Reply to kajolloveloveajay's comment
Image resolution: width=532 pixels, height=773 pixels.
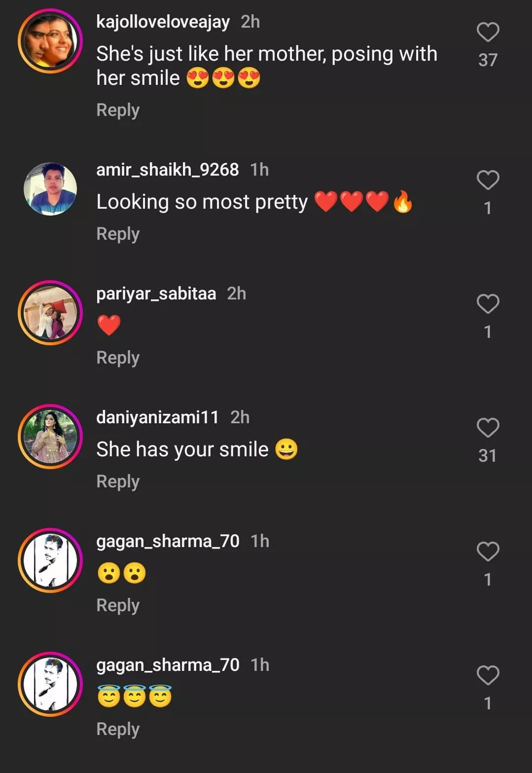pos(118,110)
